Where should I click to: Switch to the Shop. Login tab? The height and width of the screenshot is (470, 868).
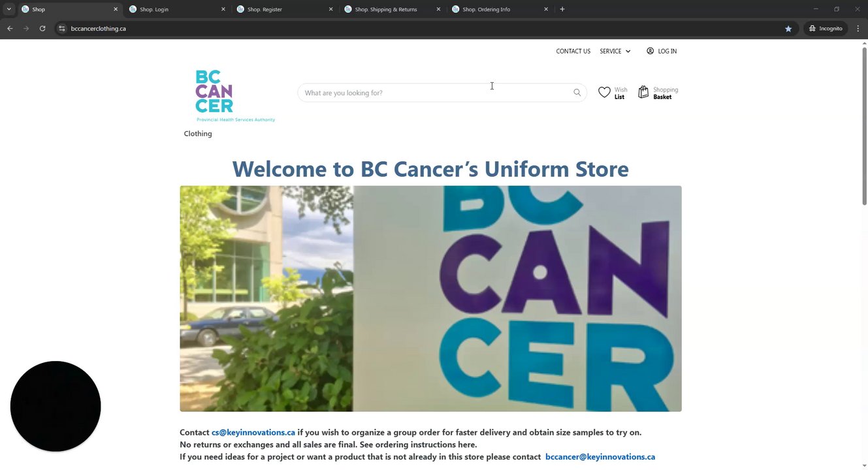point(154,9)
